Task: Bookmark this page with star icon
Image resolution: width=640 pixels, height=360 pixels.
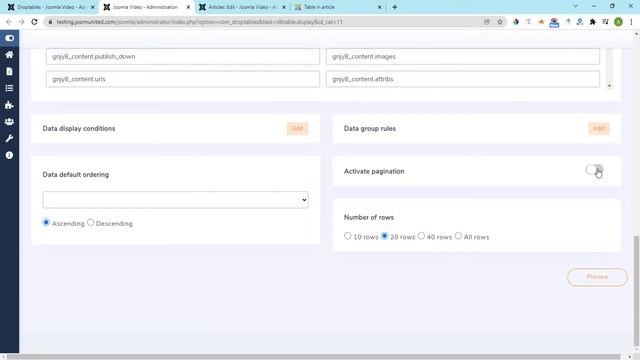Action: [500, 22]
